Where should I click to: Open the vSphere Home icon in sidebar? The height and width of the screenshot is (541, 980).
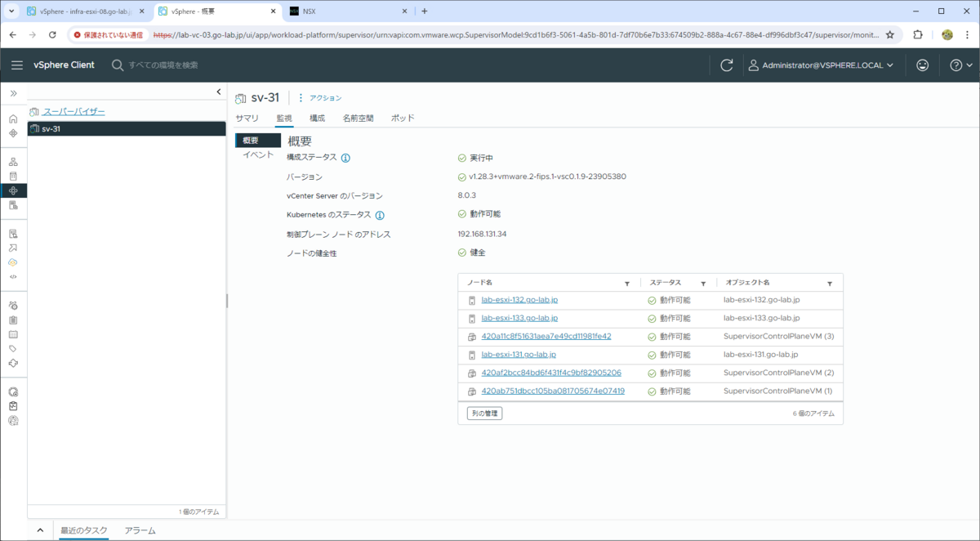pyautogui.click(x=14, y=117)
